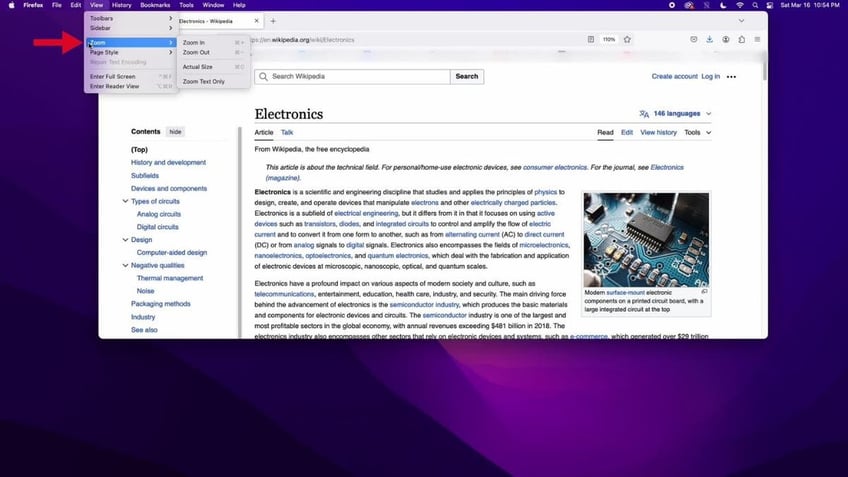The height and width of the screenshot is (477, 848).
Task: Choose Enter Reader View
Action: click(x=131, y=86)
